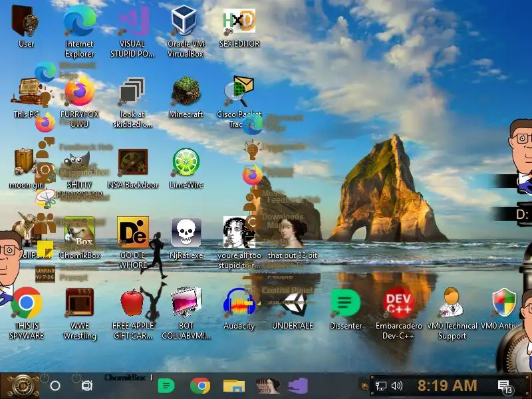Select the look at skidded c... icon

pyautogui.click(x=132, y=102)
